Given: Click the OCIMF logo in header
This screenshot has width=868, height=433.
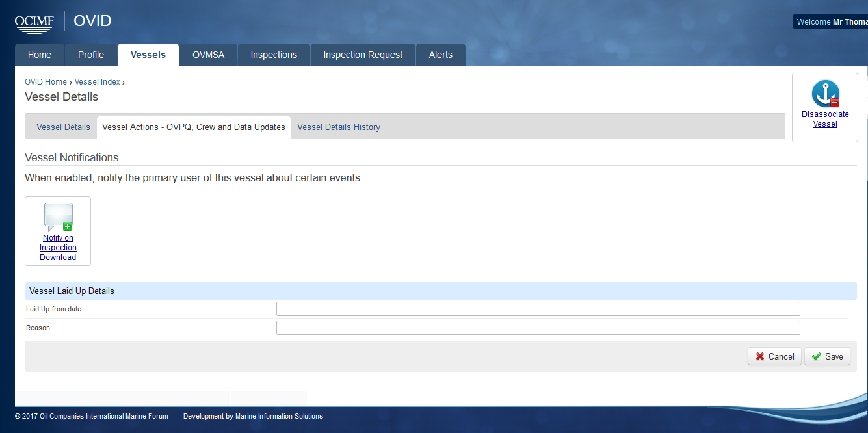Looking at the screenshot, I should coord(35,20).
